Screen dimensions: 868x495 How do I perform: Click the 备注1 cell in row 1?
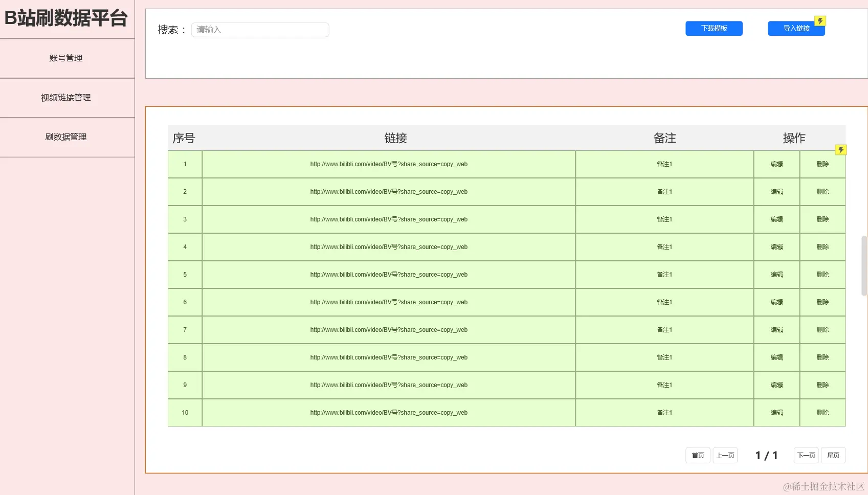click(664, 164)
